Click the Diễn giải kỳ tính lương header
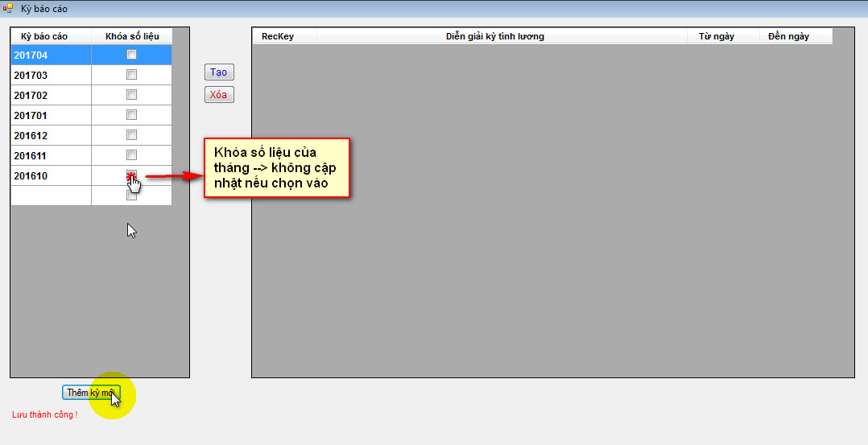868x445 pixels. 502,36
